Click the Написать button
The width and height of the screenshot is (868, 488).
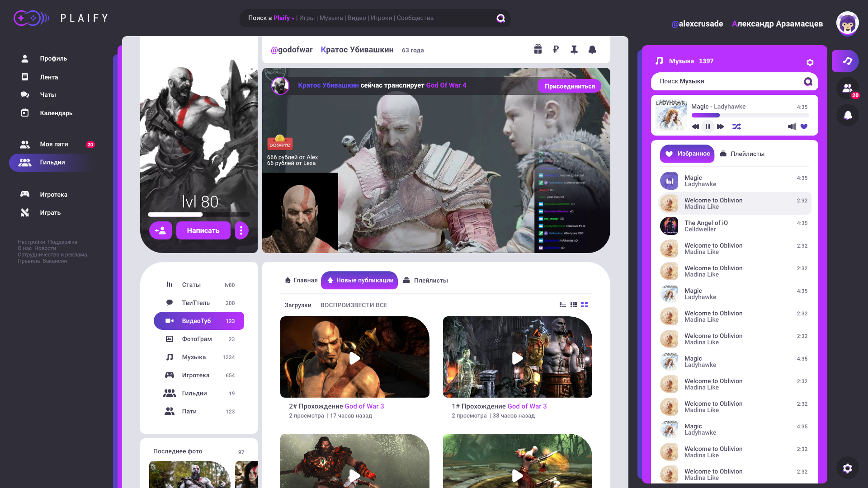tap(203, 230)
